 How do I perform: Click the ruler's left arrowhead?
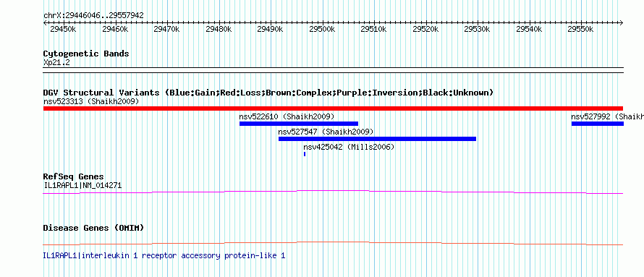pyautogui.click(x=45, y=22)
